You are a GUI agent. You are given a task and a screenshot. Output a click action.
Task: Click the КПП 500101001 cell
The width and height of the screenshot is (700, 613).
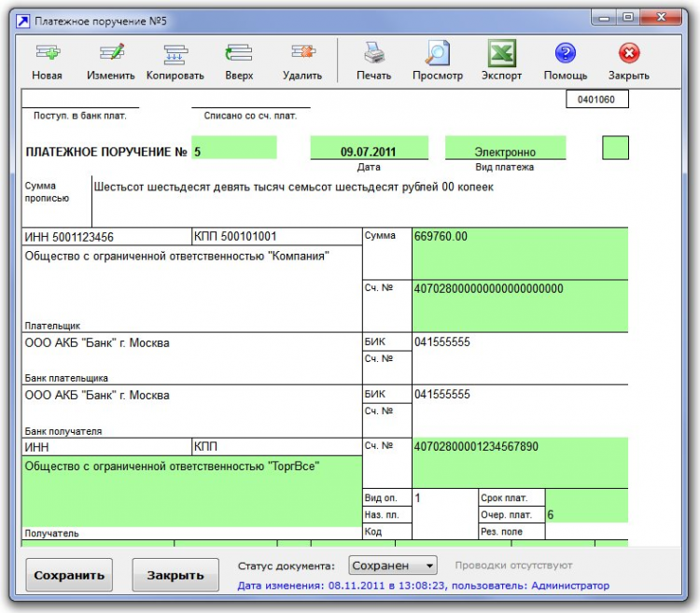(x=277, y=236)
